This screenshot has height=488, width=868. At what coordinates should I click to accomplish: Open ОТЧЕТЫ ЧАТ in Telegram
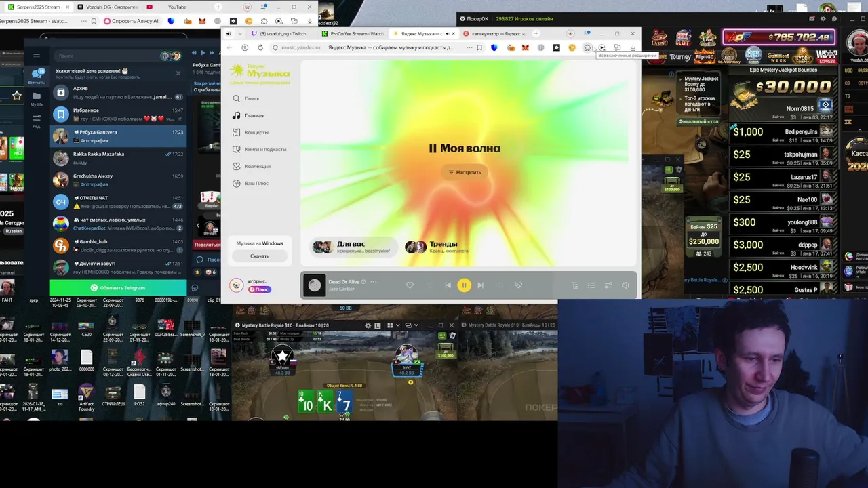pos(118,202)
